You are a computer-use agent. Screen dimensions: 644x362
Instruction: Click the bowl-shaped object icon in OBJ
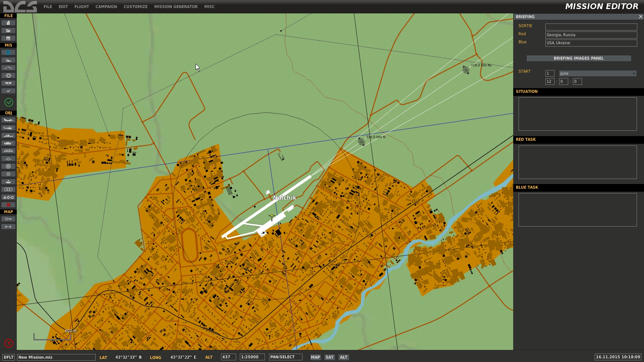pyautogui.click(x=8, y=182)
